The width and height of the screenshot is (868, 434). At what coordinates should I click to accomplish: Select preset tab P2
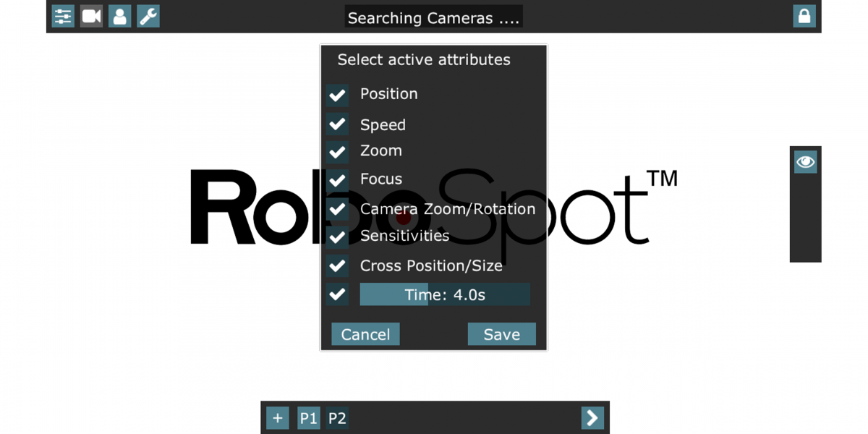(336, 417)
